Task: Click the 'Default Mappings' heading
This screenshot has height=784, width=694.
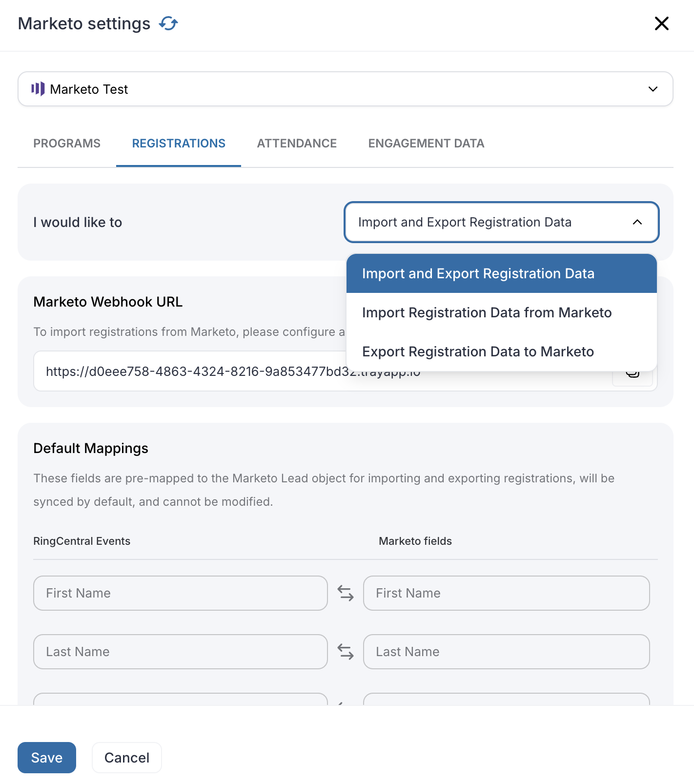Action: pyautogui.click(x=91, y=448)
